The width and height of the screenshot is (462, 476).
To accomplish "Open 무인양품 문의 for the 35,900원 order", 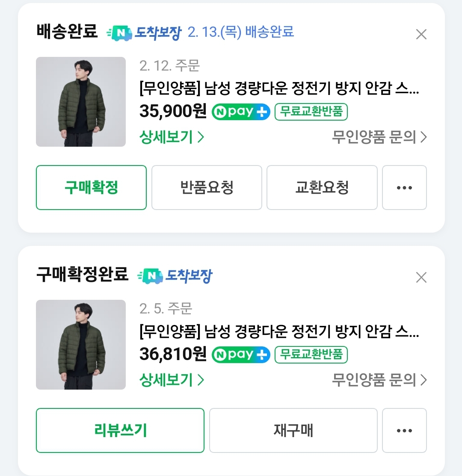I will click(x=379, y=137).
